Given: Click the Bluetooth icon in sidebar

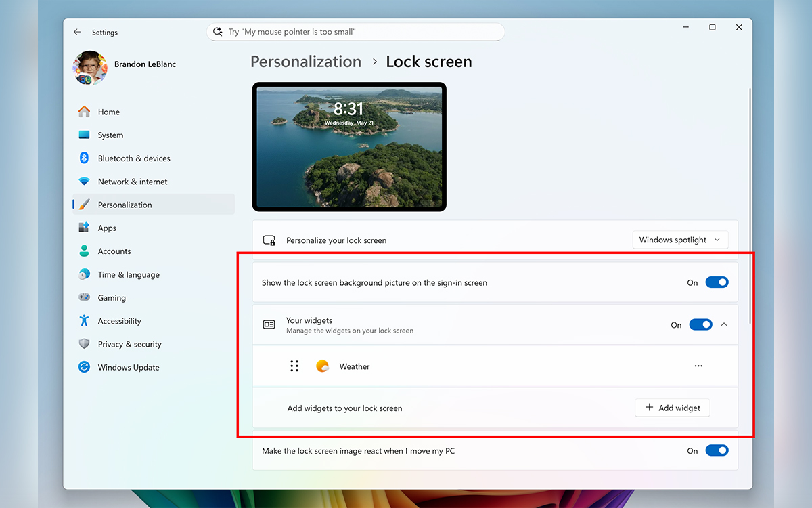Looking at the screenshot, I should click(x=84, y=158).
